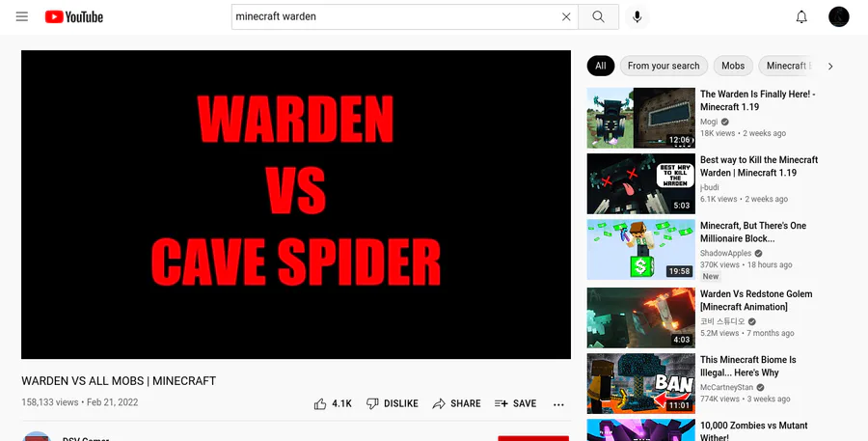
Task: Open The Warden Is Finally Here thumbnail
Action: pyautogui.click(x=641, y=118)
